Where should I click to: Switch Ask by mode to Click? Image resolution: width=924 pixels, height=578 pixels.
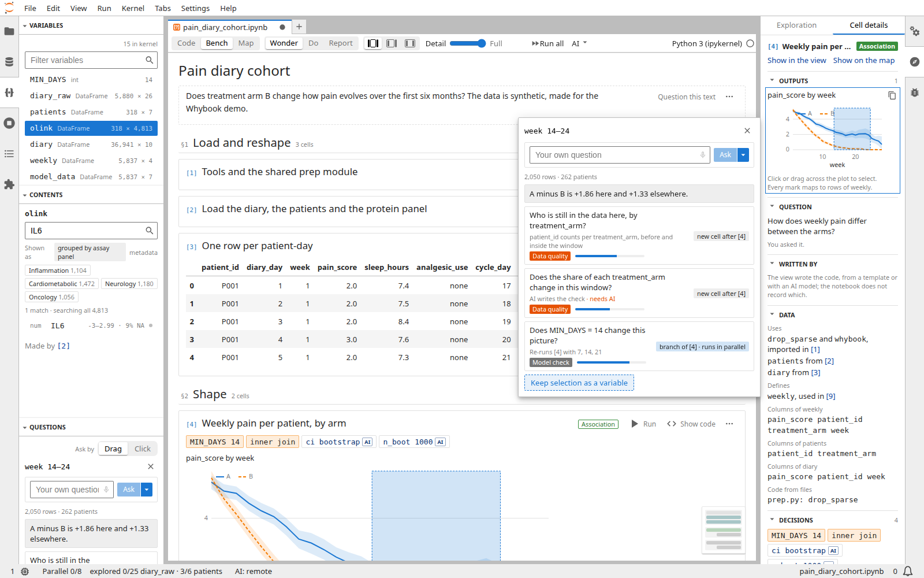coord(143,449)
